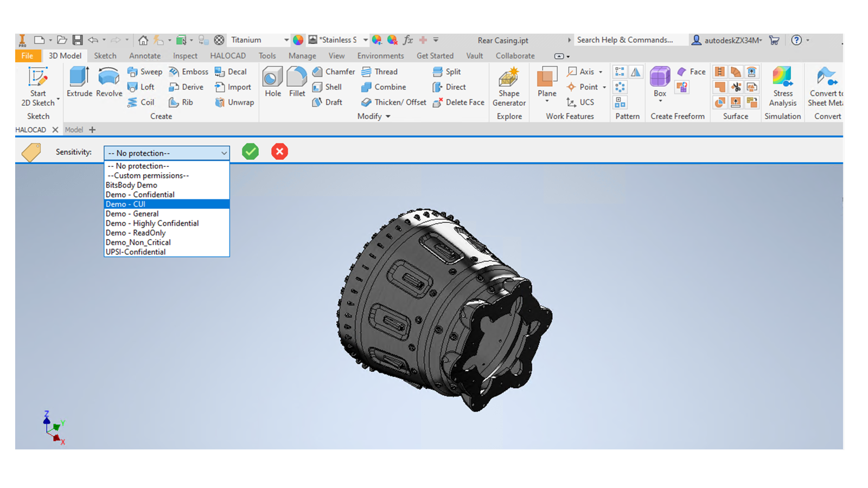The width and height of the screenshot is (868, 488).
Task: Open the Help question mark icon
Action: 796,40
